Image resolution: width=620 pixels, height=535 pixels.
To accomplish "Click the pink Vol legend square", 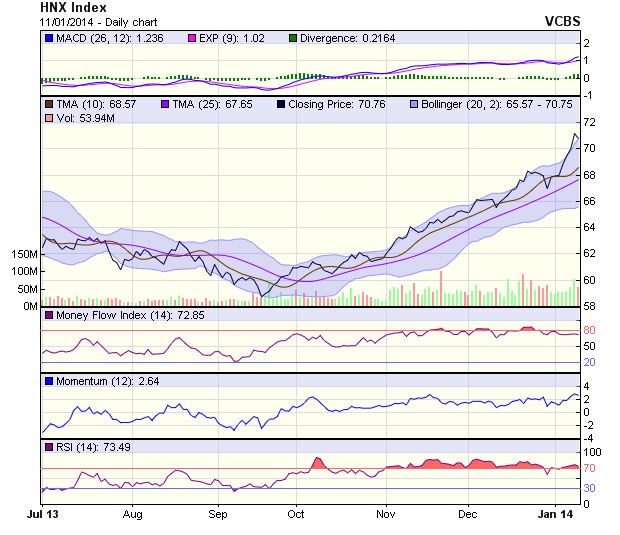I will pos(49,119).
